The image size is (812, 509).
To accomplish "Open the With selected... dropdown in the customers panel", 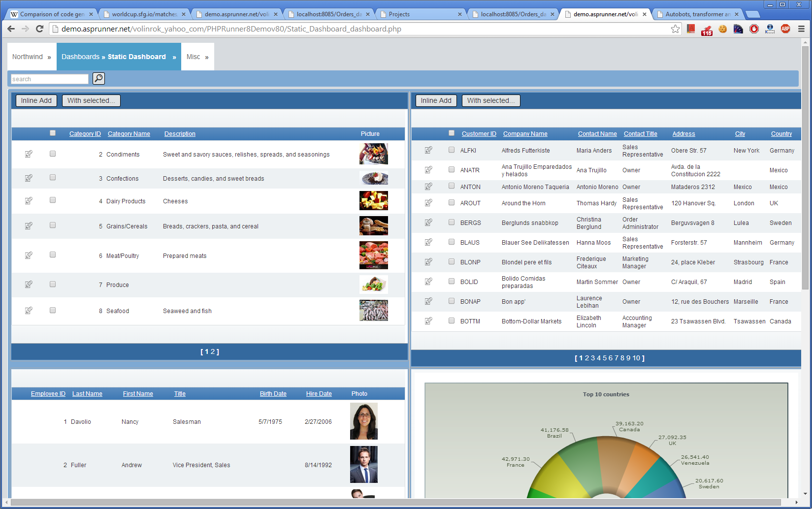I will coord(490,100).
